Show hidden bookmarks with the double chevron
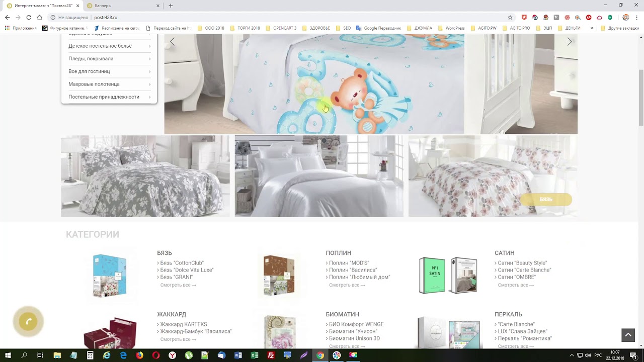This screenshot has height=362, width=644. click(592, 28)
